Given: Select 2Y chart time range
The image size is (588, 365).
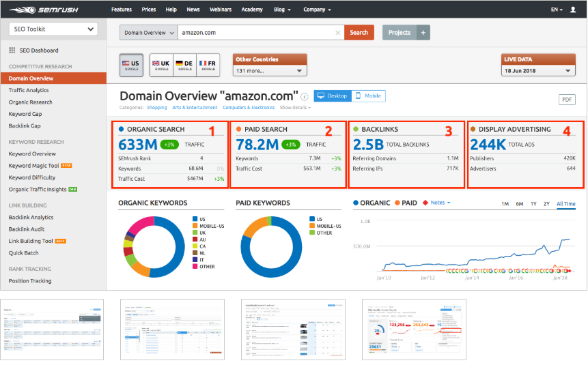Looking at the screenshot, I should pos(546,204).
